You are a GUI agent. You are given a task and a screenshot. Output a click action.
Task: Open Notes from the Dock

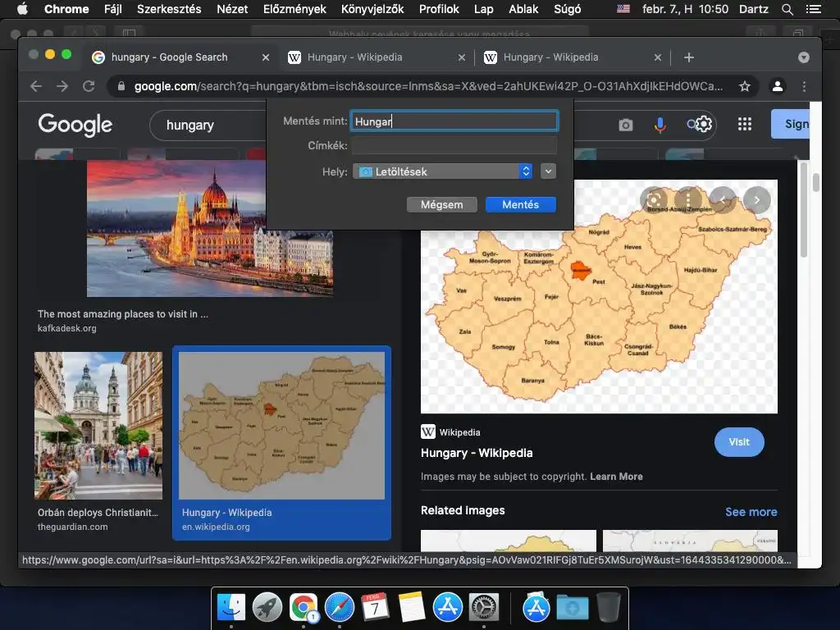click(412, 608)
